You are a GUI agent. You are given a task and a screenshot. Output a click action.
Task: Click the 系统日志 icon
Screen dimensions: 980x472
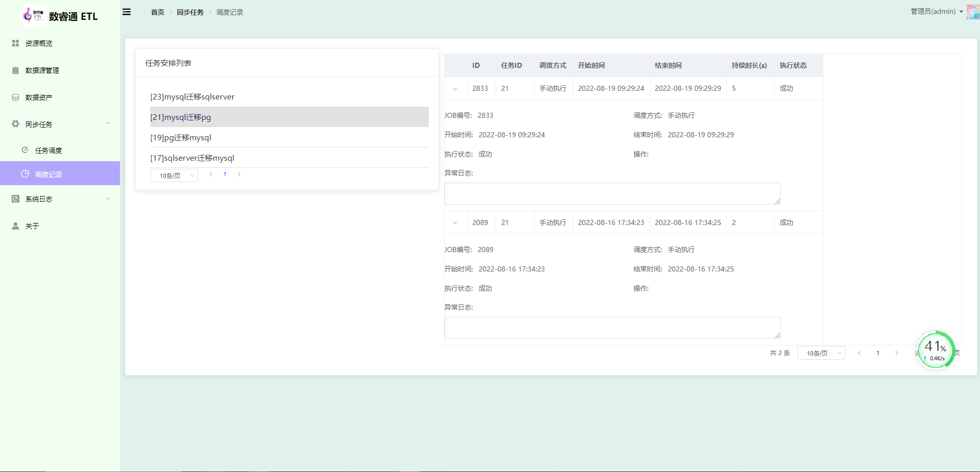pos(15,199)
